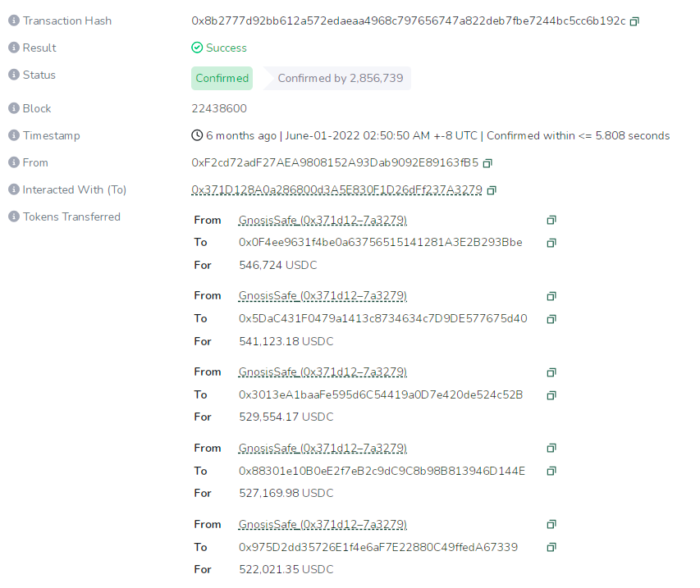Open recipient 0x5DaC431F0479a1413c... address
This screenshot has height=588, width=700.
382,318
